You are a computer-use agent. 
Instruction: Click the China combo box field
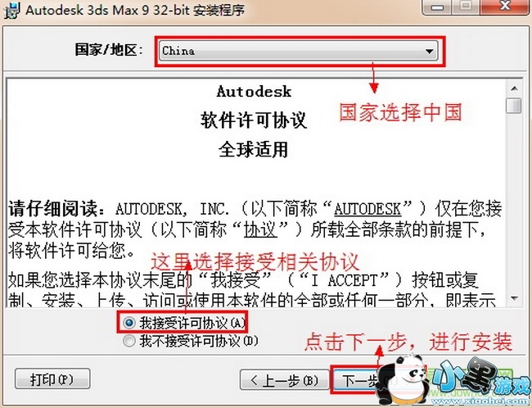299,51
